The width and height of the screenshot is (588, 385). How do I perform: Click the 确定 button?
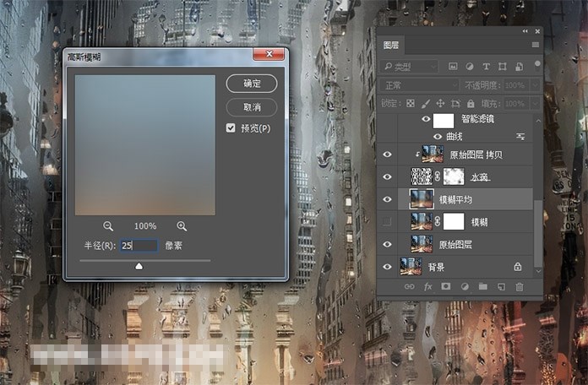(252, 84)
